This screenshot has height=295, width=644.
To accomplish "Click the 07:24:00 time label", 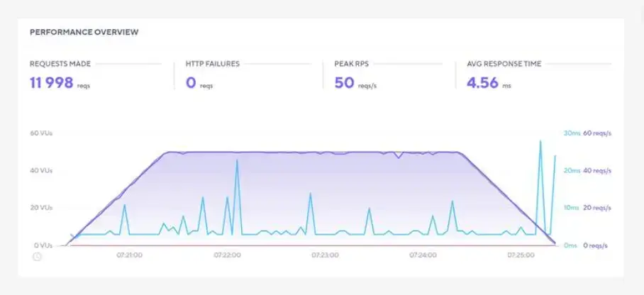I will [423, 255].
